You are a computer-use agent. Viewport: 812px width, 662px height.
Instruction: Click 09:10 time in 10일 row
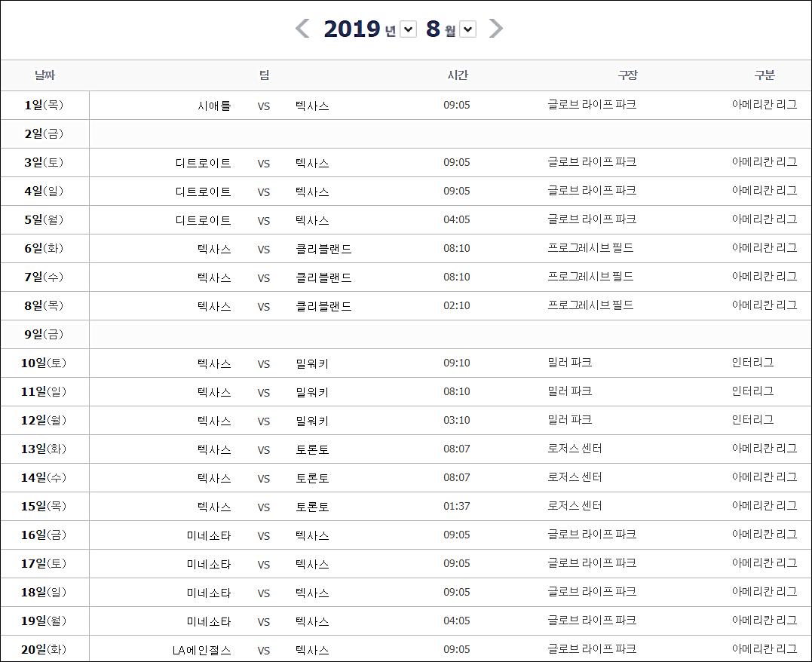coord(457,363)
